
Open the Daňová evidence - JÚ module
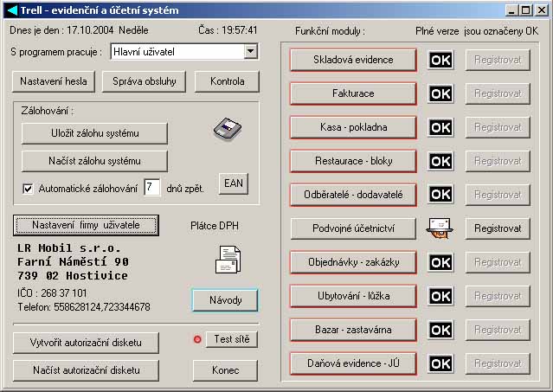click(x=353, y=363)
